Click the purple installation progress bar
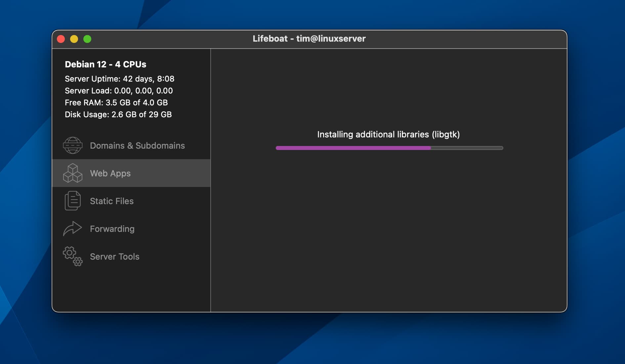The image size is (625, 364). click(x=390, y=148)
